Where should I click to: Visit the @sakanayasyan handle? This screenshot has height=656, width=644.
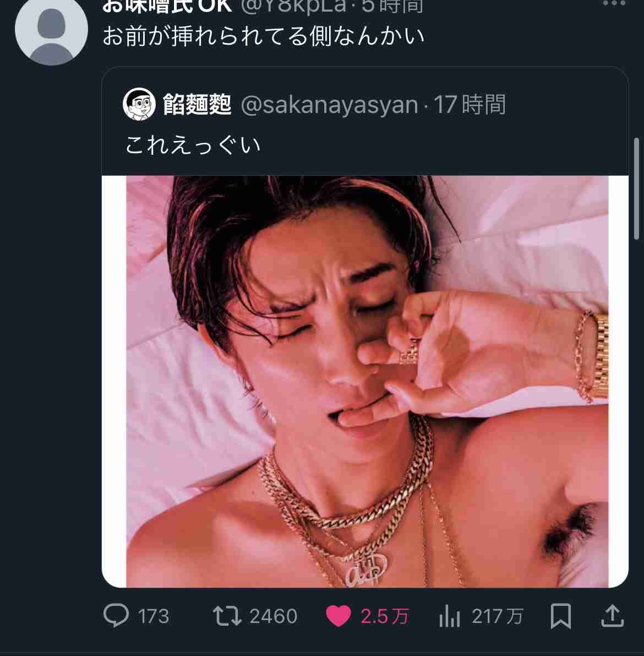point(329,104)
